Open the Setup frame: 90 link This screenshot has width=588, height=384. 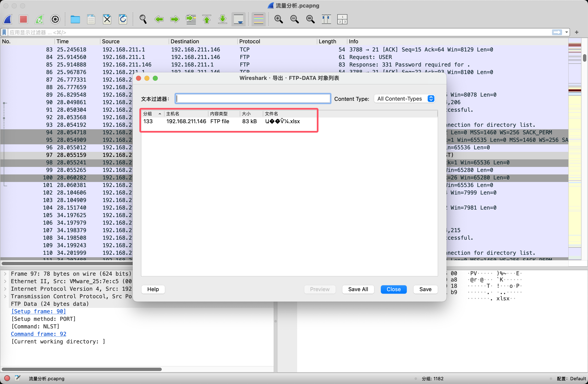tap(39, 311)
